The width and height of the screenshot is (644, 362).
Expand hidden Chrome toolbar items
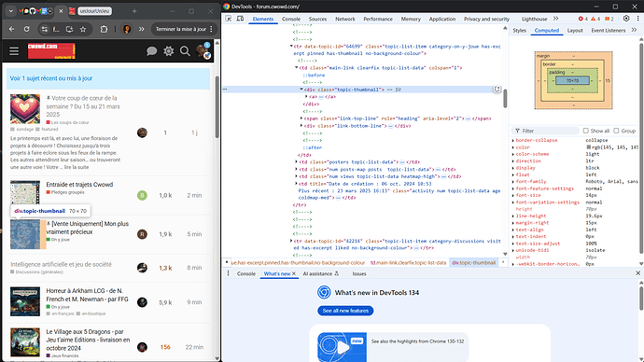coord(141,29)
